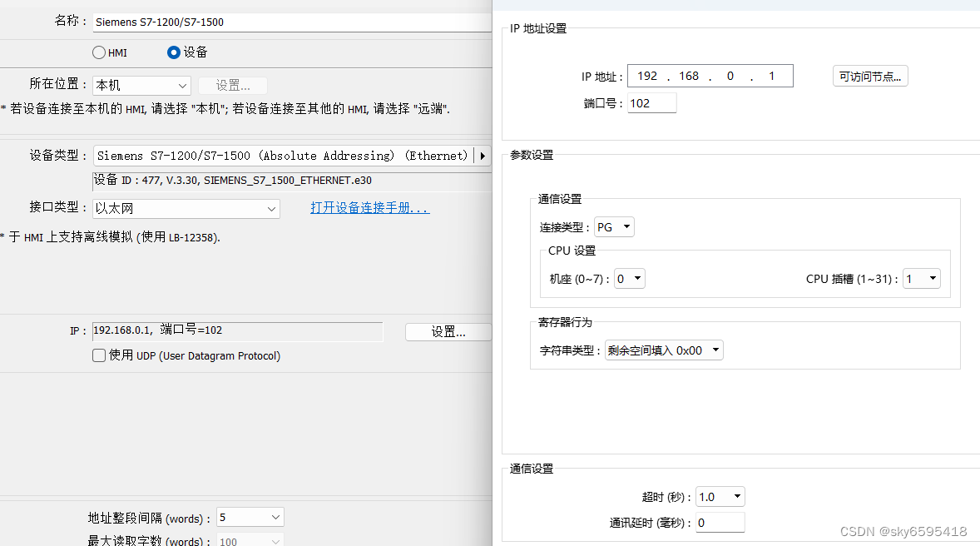
Task: Open the CPU 插槽 (1~31) dropdown
Action: click(922, 278)
